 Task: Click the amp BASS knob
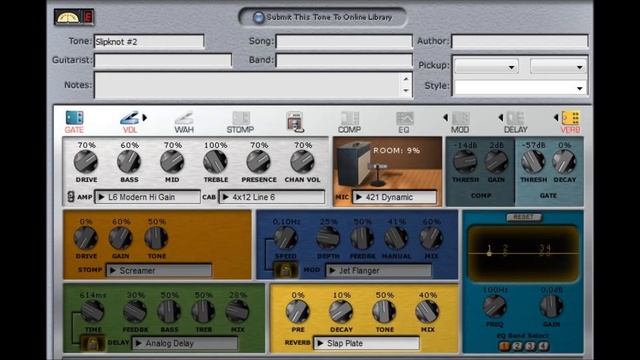tap(129, 162)
